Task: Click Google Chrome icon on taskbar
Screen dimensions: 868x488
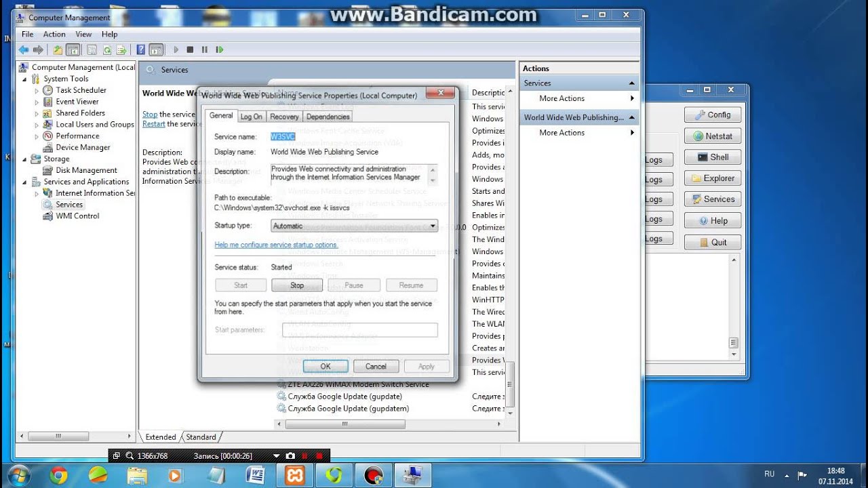Action: tap(58, 476)
